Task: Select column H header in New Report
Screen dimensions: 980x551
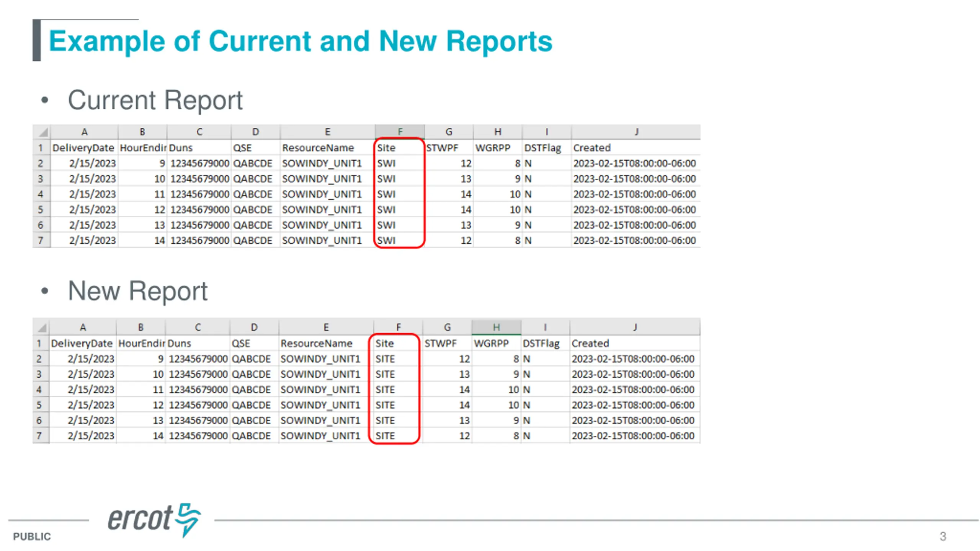Action: [x=496, y=327]
